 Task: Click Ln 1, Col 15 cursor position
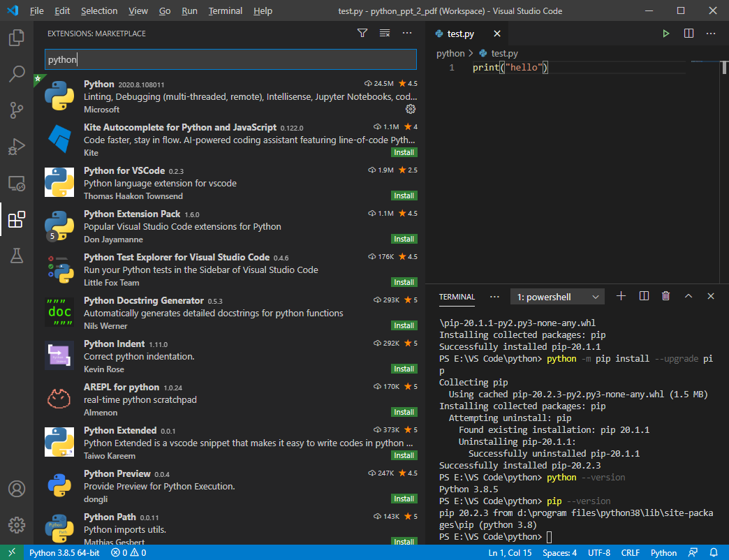(510, 552)
